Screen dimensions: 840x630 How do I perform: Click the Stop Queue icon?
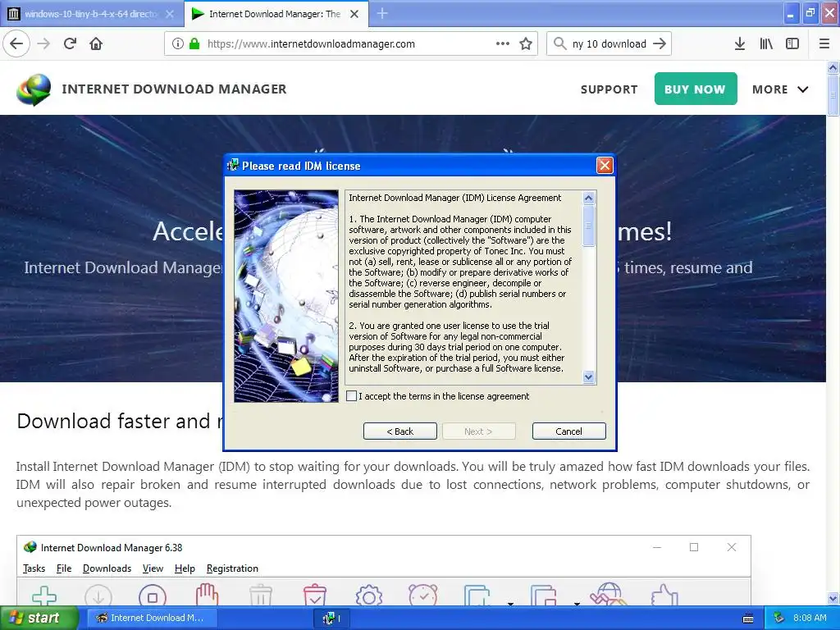pos(544,595)
